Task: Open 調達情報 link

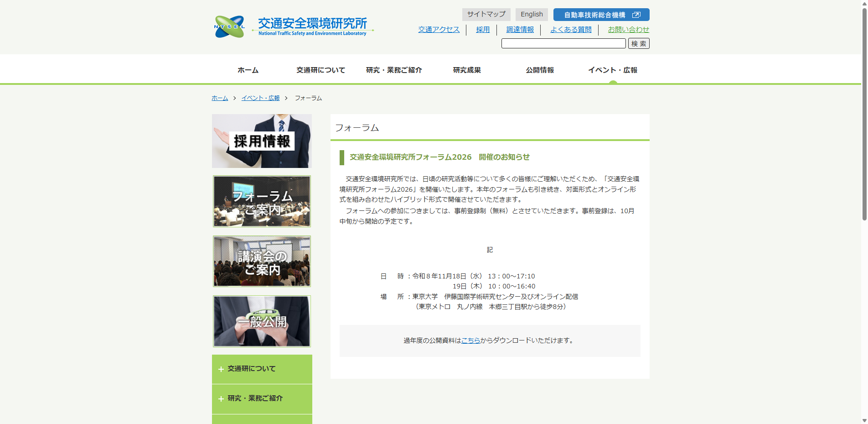Action: click(520, 29)
